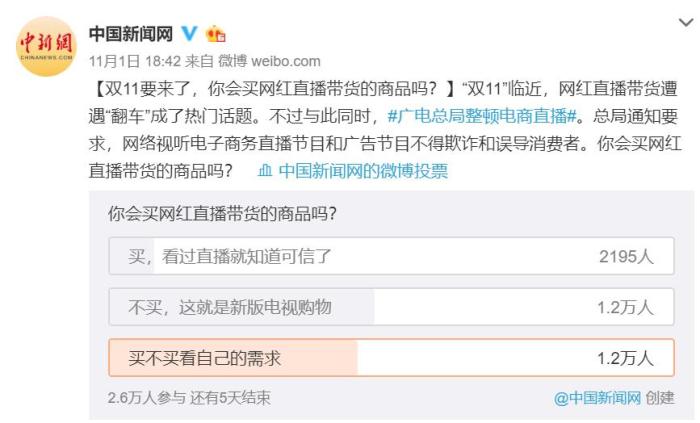Click the blue V verified badge
This screenshot has width=700, height=423.
coord(188,35)
